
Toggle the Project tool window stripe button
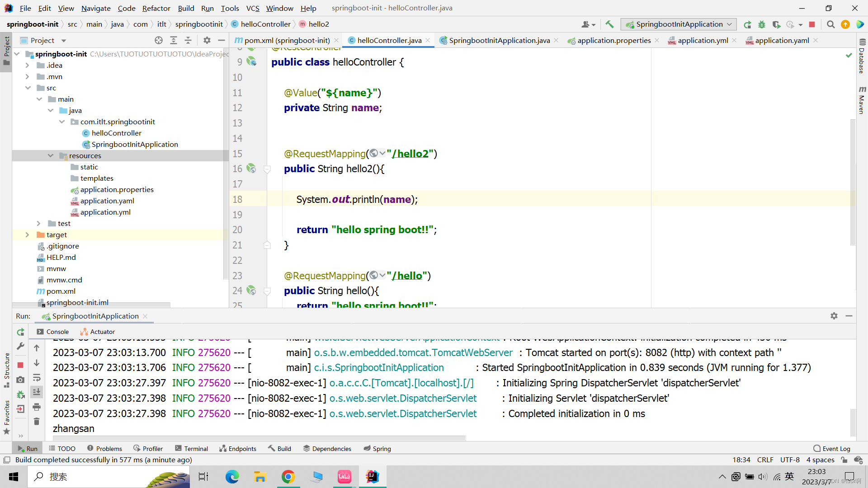coord(6,50)
